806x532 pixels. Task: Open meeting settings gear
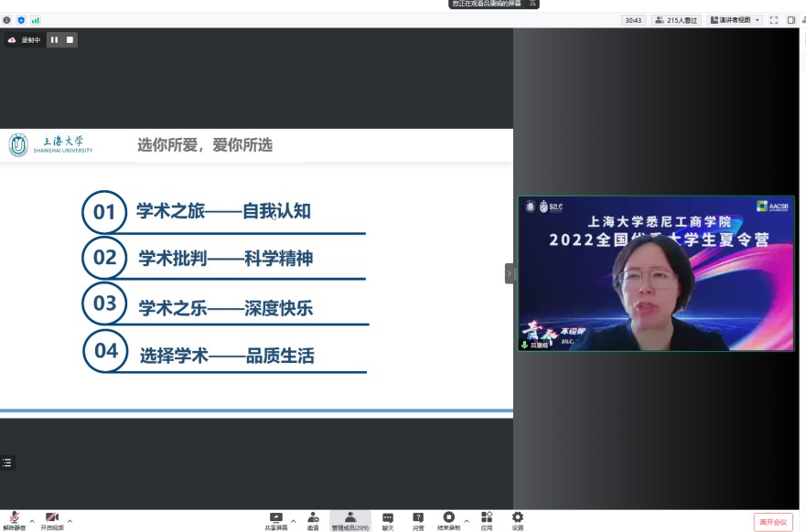[518, 518]
